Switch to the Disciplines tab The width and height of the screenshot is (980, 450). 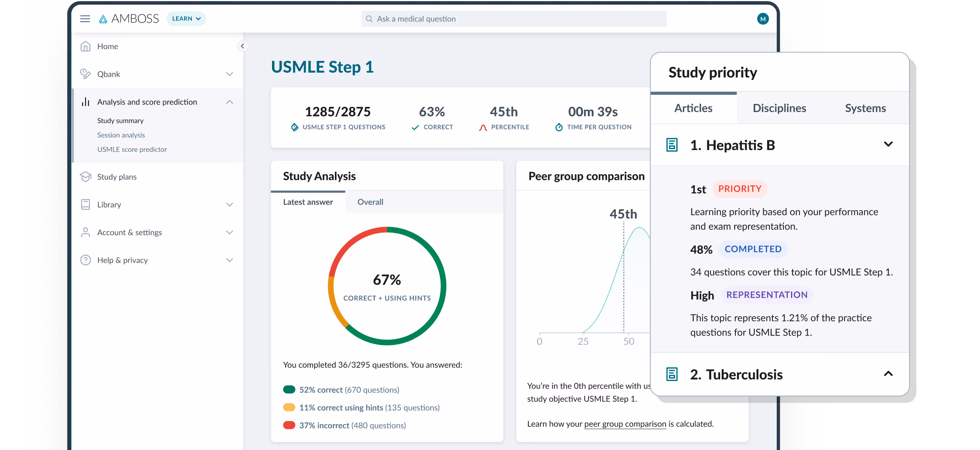click(779, 108)
